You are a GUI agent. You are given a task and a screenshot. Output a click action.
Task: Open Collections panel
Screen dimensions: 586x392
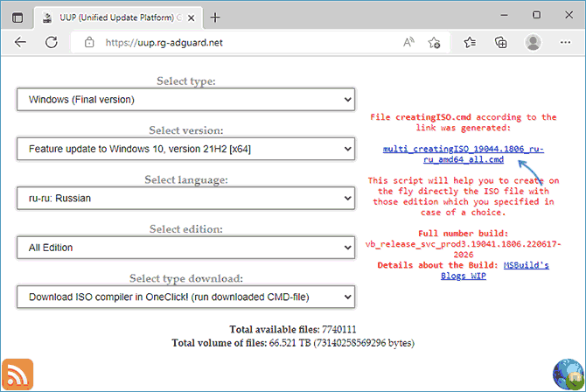click(500, 42)
